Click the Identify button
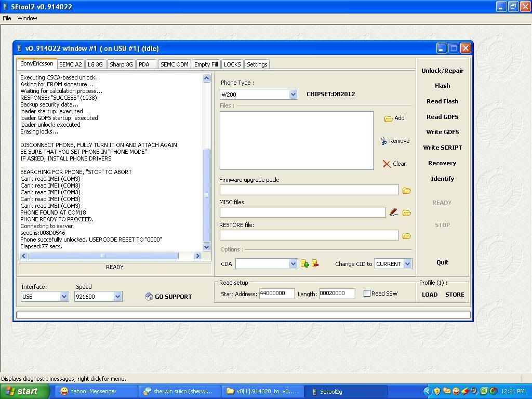The height and width of the screenshot is (399, 532). click(442, 179)
